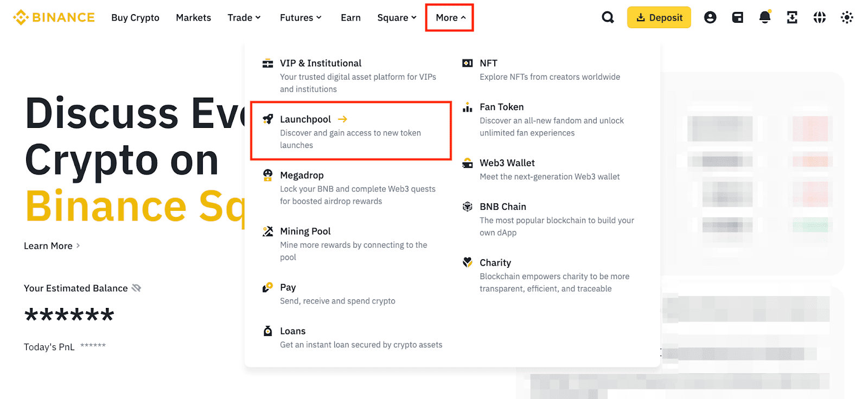Click the search magnifier icon
This screenshot has height=399, width=868.
608,17
